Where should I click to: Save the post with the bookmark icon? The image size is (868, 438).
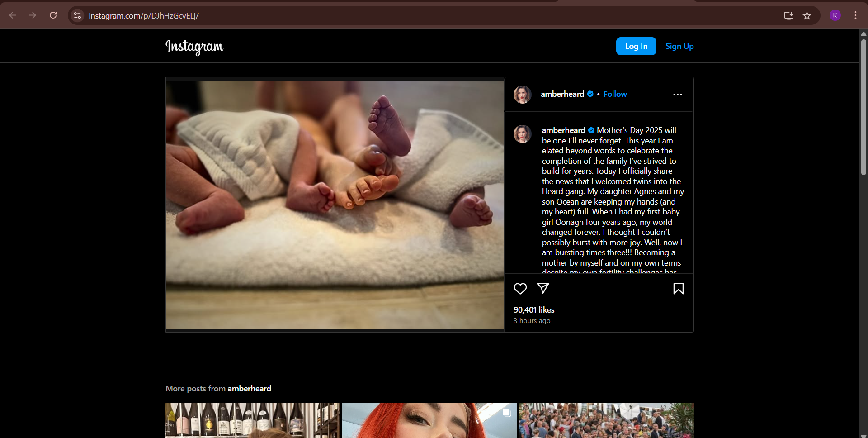(x=678, y=289)
